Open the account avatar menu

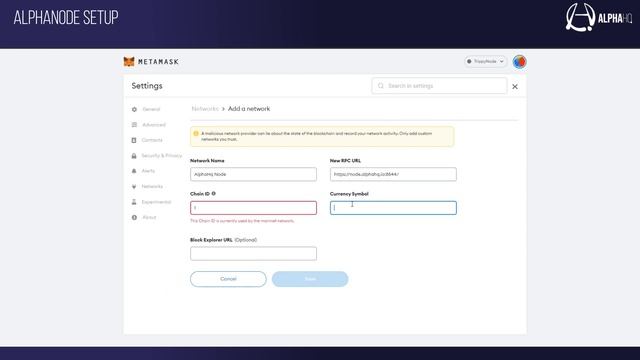[519, 62]
